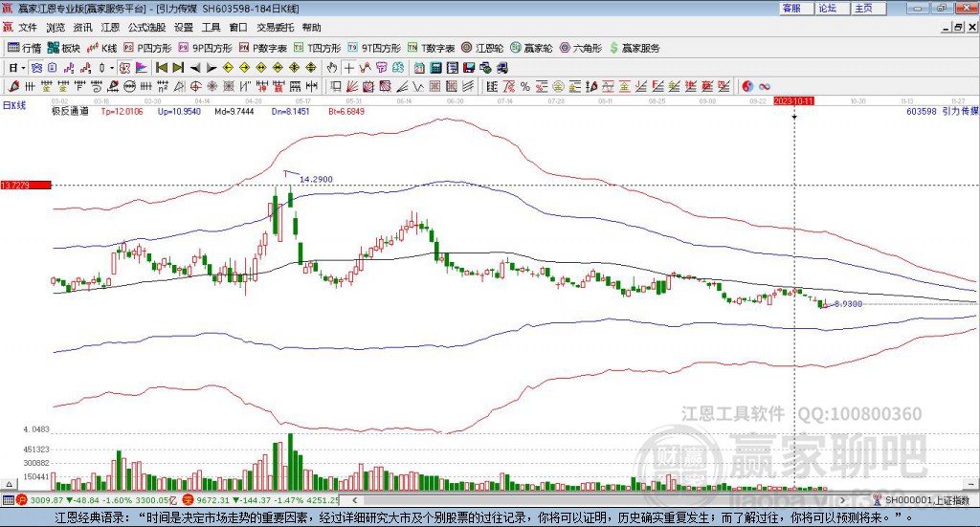980x527 pixels.
Task: Click the blue infinity loop icon
Action: pyautogui.click(x=764, y=86)
